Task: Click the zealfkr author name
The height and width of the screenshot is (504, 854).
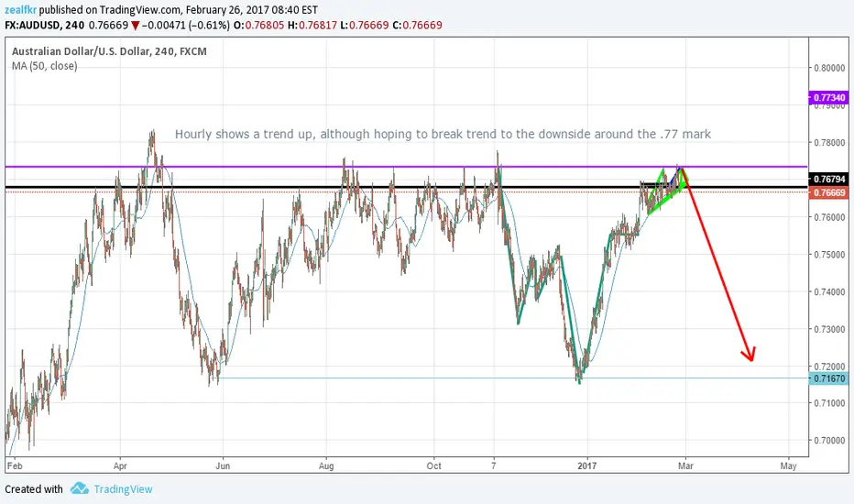Action: pos(21,10)
